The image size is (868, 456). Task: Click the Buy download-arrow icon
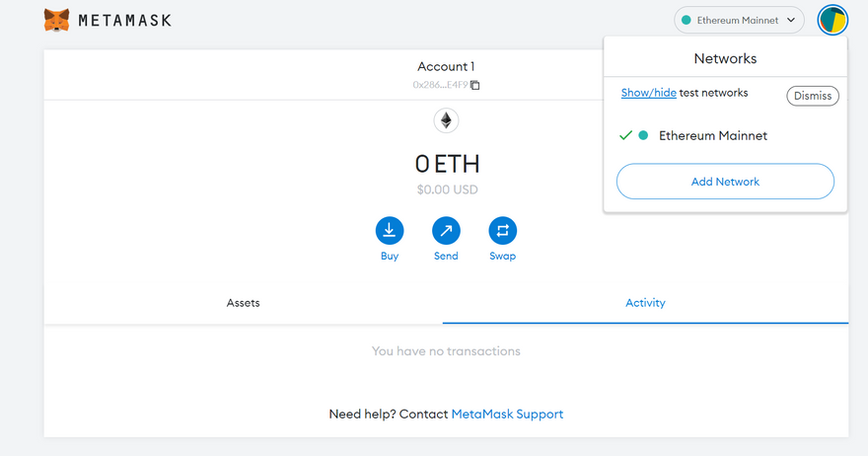click(390, 231)
